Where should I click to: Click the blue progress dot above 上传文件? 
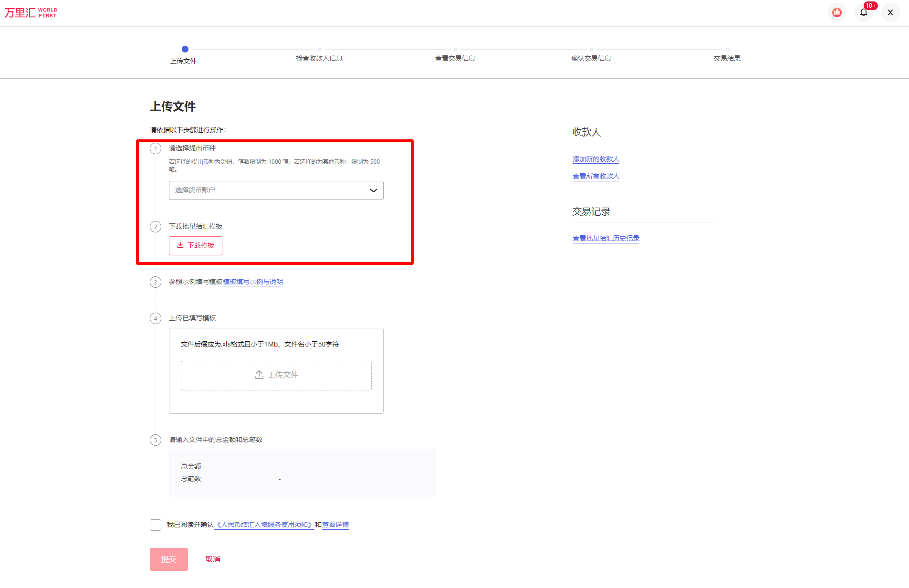click(185, 49)
